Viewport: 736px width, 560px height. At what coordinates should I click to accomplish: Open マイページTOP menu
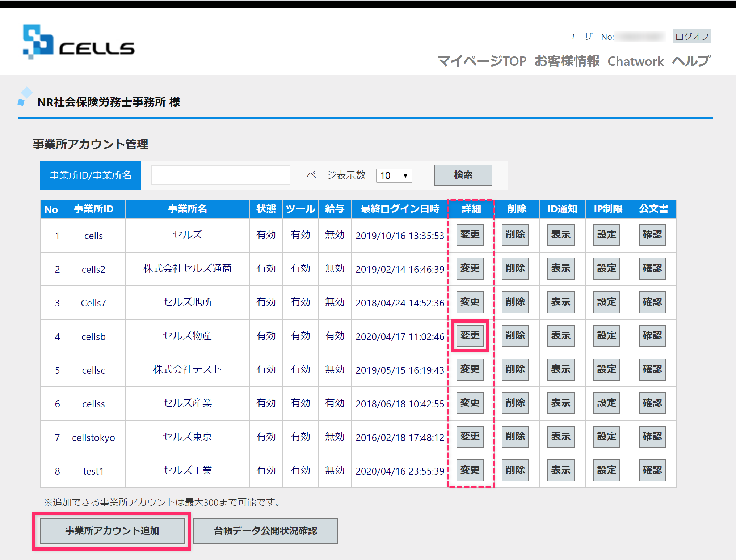[x=482, y=61]
